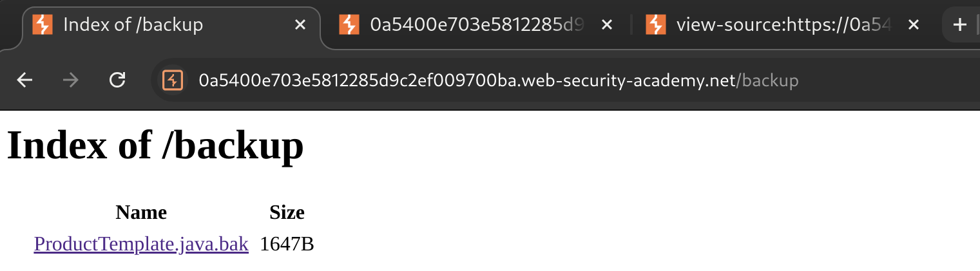
Task: Click the 1647B file size text
Action: [287, 245]
